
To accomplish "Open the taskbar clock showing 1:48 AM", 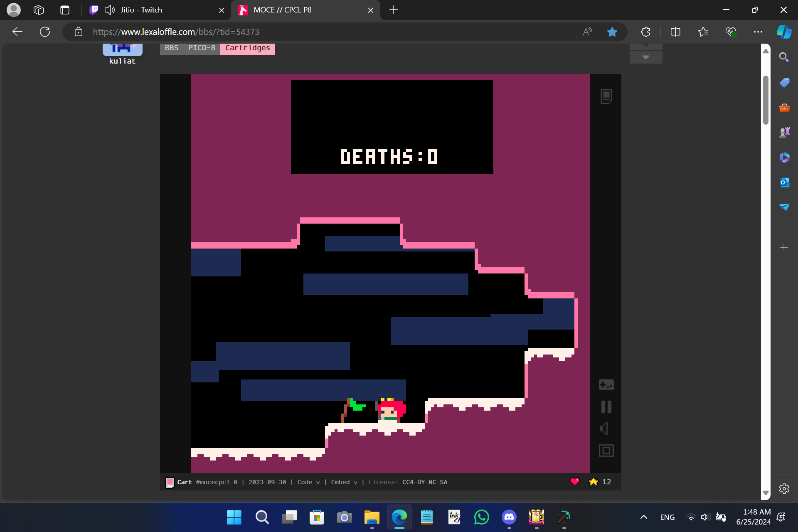I will pos(753,517).
